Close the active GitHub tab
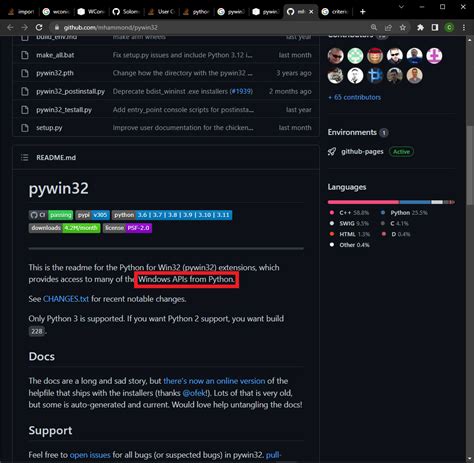 (311, 12)
